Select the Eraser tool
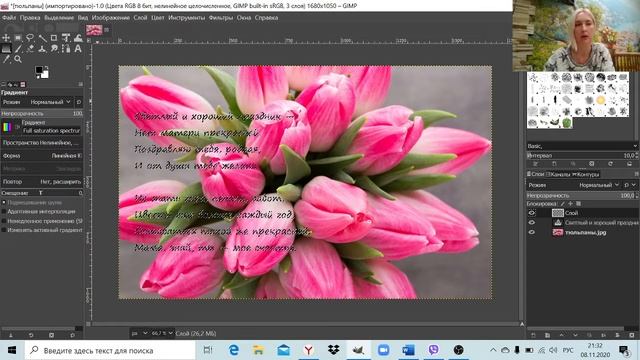This screenshot has height=360, width=640. coord(30,49)
